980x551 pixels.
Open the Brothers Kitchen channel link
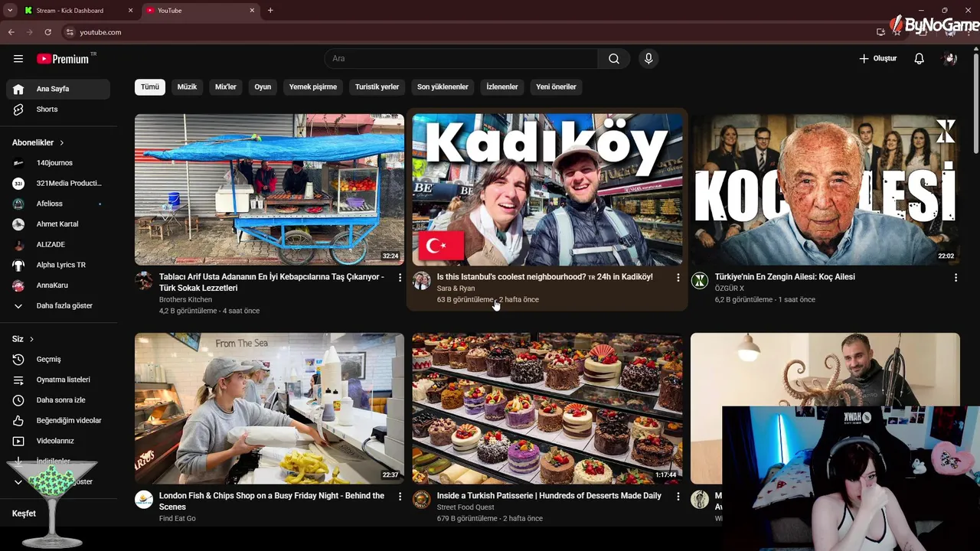[185, 300]
